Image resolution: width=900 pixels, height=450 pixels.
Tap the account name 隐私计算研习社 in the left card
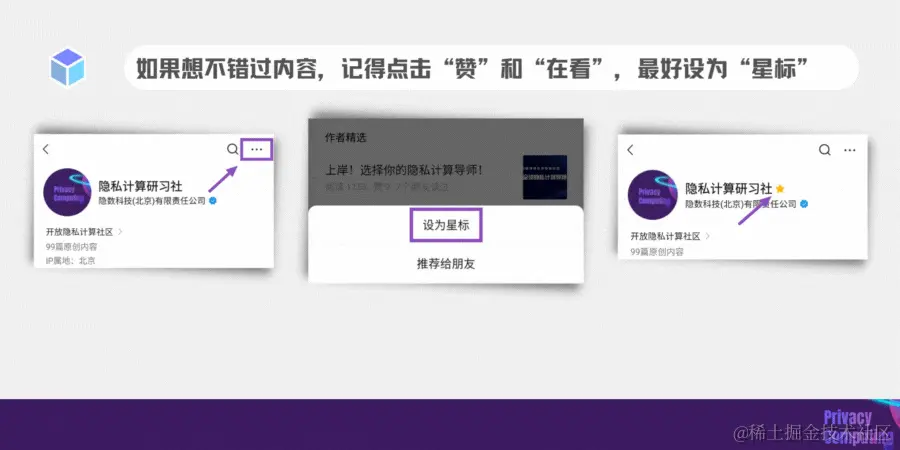141,186
